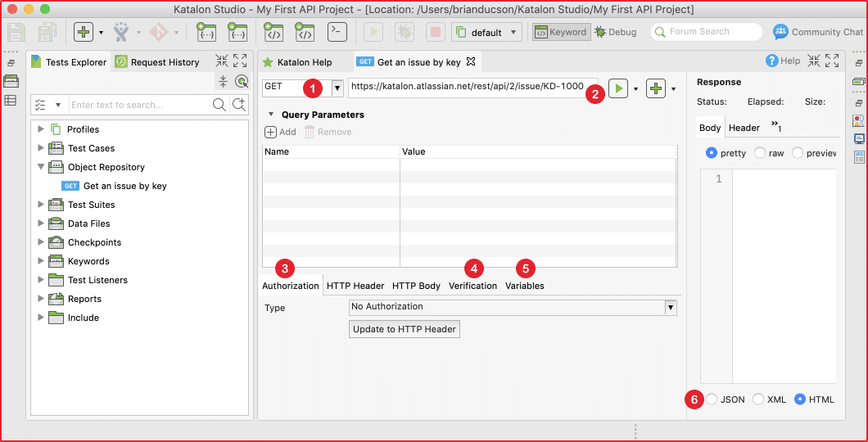Close the Get an issue by key tab
Screen dimensions: 868x442
coord(471,62)
